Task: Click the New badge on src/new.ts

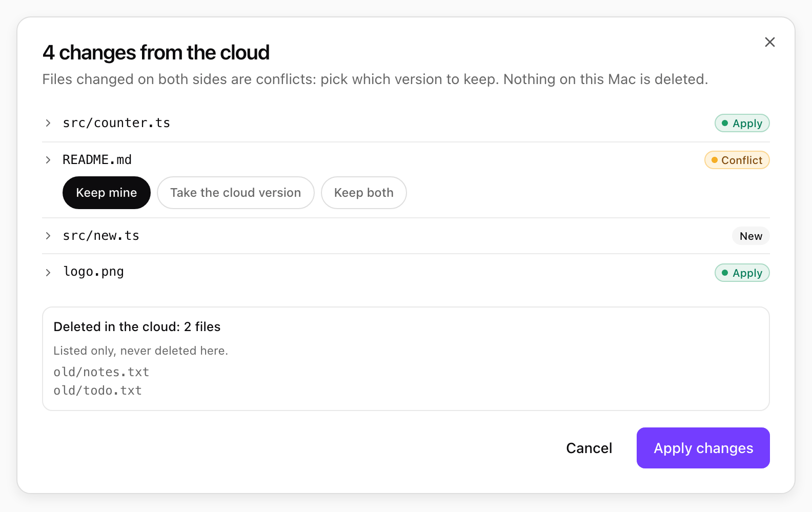Action: click(x=751, y=236)
